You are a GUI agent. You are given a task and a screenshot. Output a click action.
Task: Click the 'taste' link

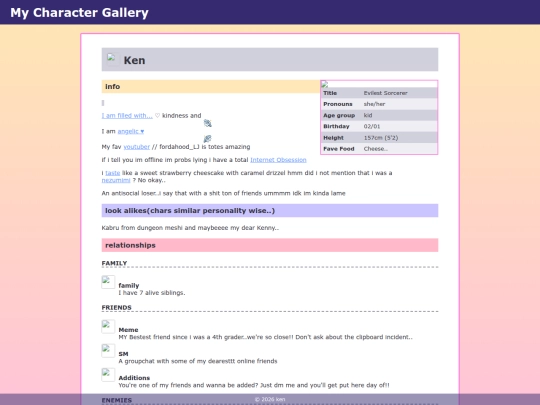(x=113, y=173)
